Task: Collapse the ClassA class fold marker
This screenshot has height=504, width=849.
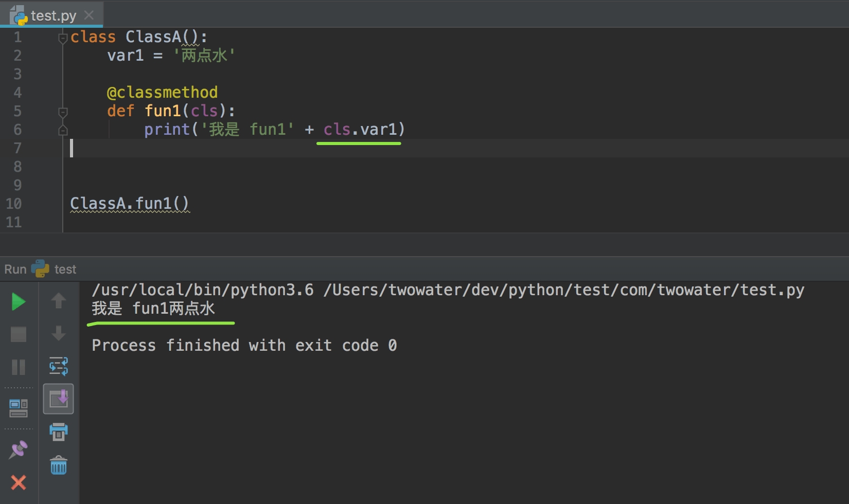Action: click(x=63, y=38)
